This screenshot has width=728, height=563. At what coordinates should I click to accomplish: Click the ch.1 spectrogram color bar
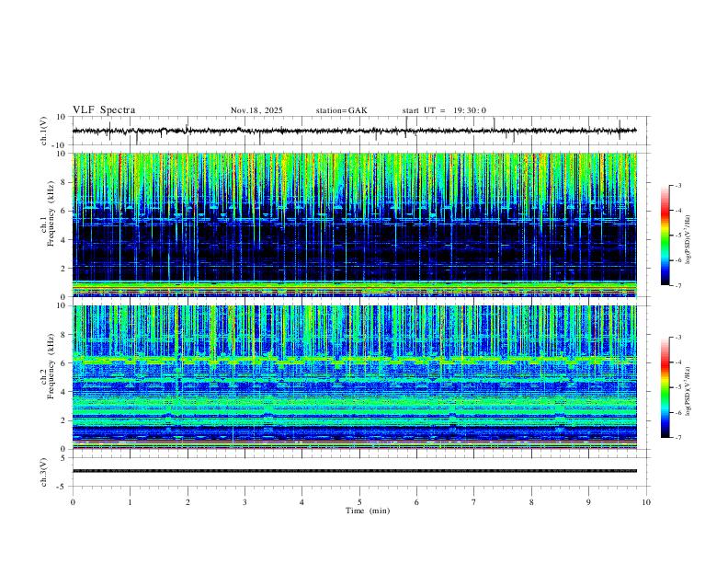point(665,236)
